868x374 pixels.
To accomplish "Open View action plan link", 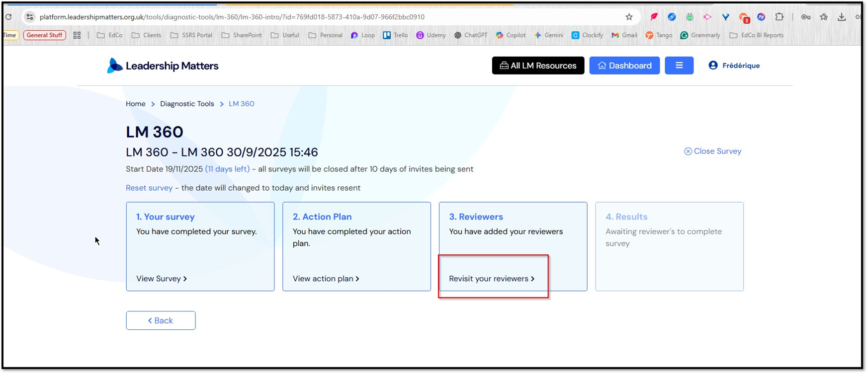I will 326,279.
